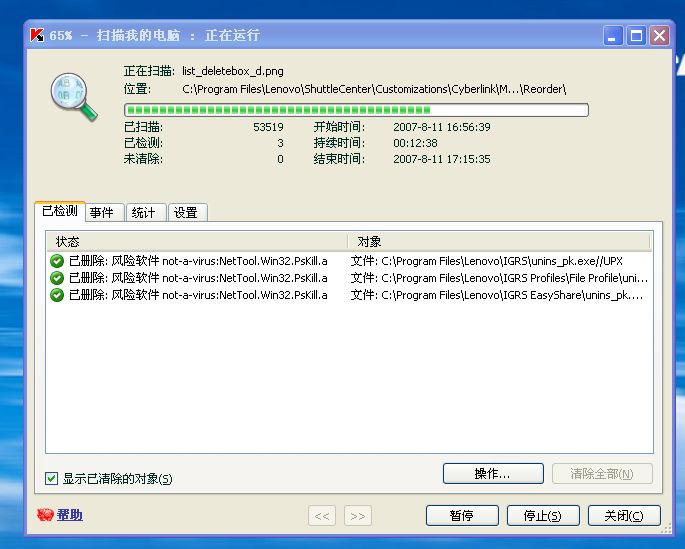Open the 帮助 help link
Viewport: 685px width, 549px height.
click(69, 515)
